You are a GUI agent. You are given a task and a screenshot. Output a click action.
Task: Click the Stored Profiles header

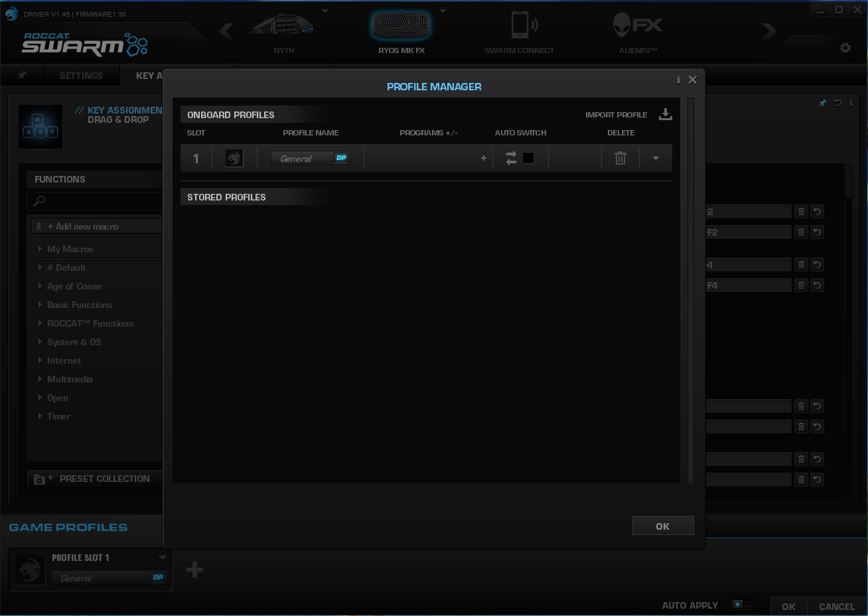tap(226, 197)
